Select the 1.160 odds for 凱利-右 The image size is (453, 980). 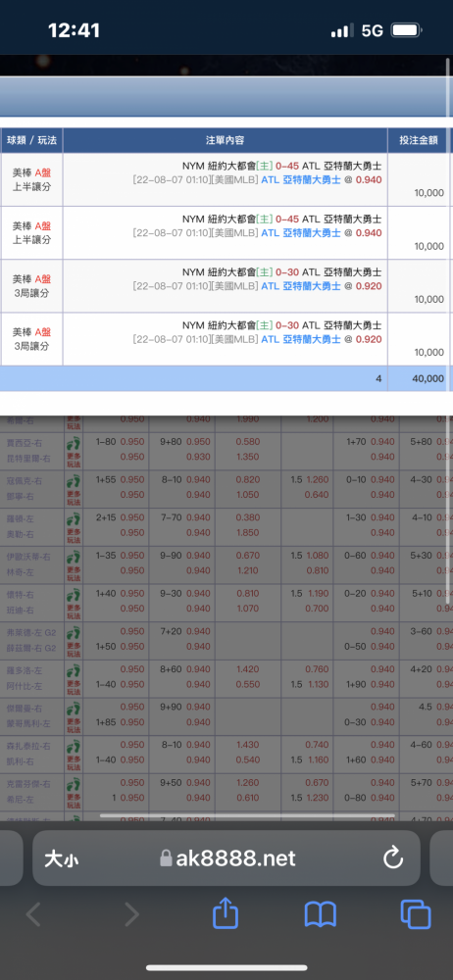coord(316,759)
